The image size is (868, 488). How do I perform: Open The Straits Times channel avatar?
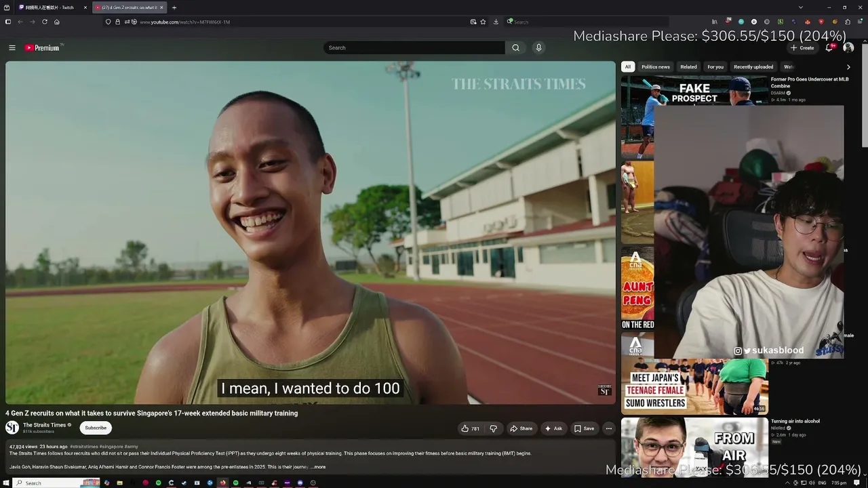[x=12, y=428]
